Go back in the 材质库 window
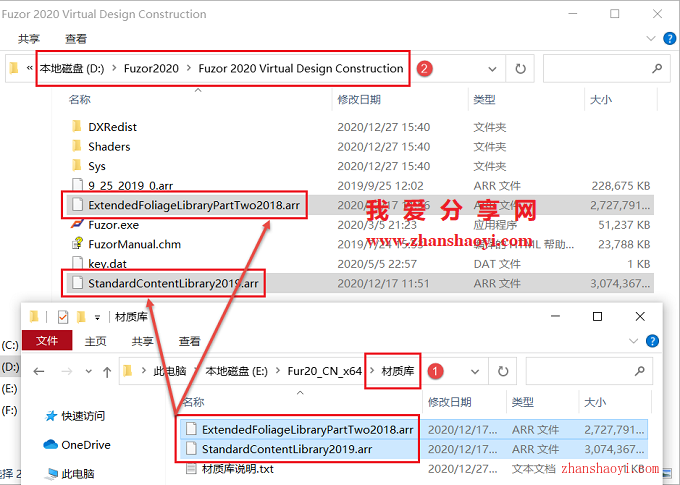This screenshot has height=485, width=680. 39,371
